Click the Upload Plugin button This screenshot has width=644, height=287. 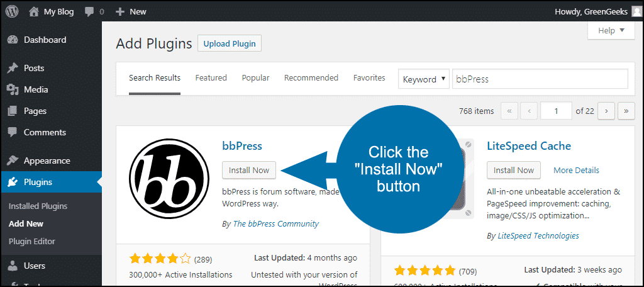(230, 43)
